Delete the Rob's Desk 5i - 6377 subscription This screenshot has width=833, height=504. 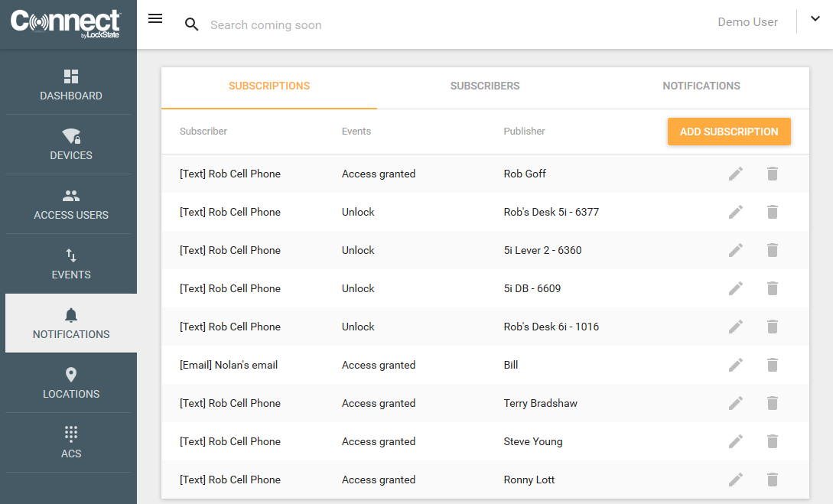tap(773, 212)
